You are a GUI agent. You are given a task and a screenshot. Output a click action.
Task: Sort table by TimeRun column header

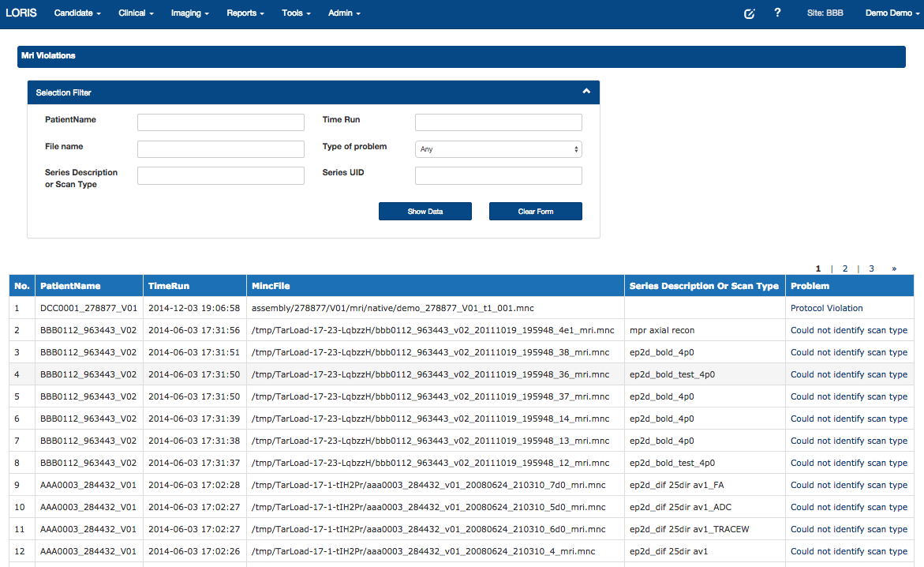click(169, 286)
